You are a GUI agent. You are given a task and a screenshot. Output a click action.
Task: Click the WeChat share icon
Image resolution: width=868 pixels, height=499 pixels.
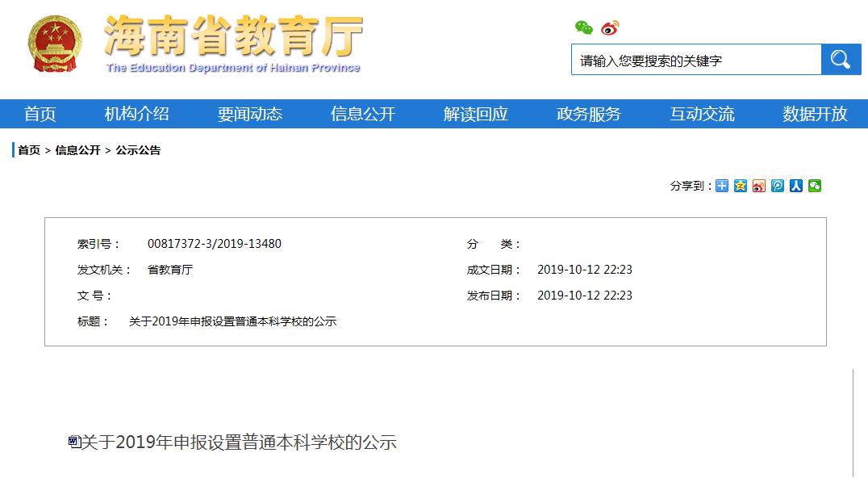(816, 186)
